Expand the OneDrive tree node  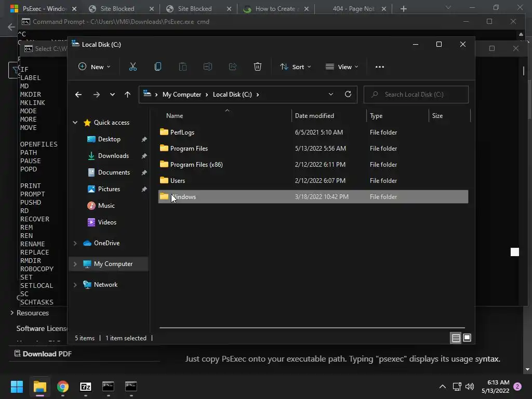tap(75, 243)
